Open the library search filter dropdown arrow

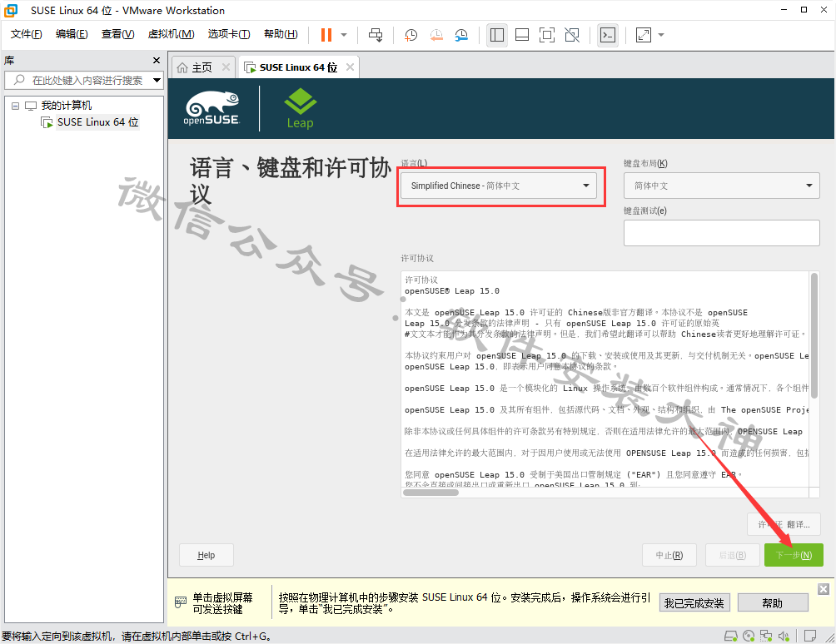click(157, 81)
